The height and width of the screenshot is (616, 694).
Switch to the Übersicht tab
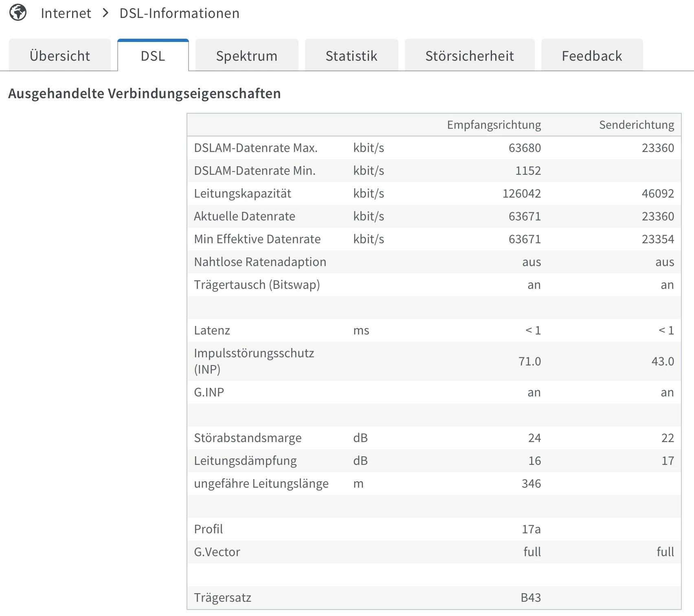click(x=60, y=56)
